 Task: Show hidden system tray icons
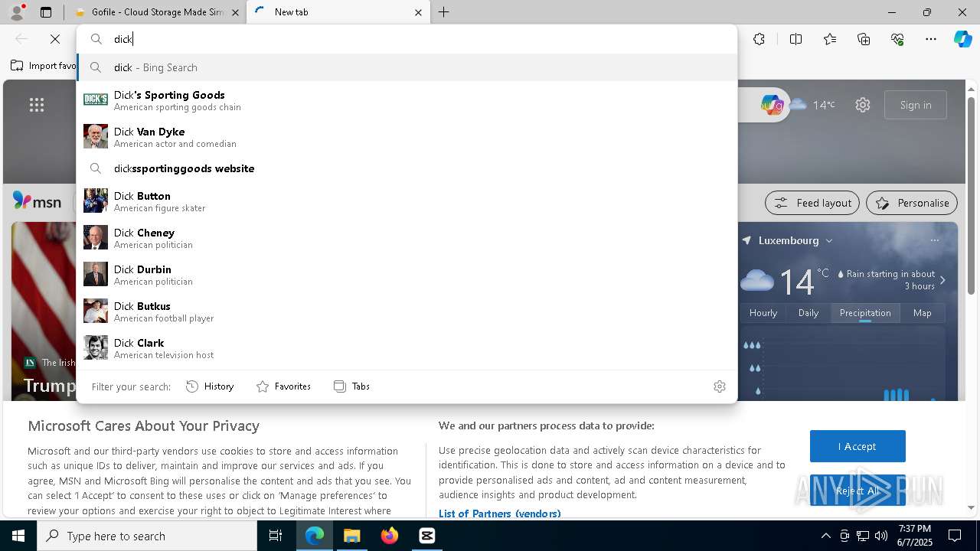[x=825, y=536]
